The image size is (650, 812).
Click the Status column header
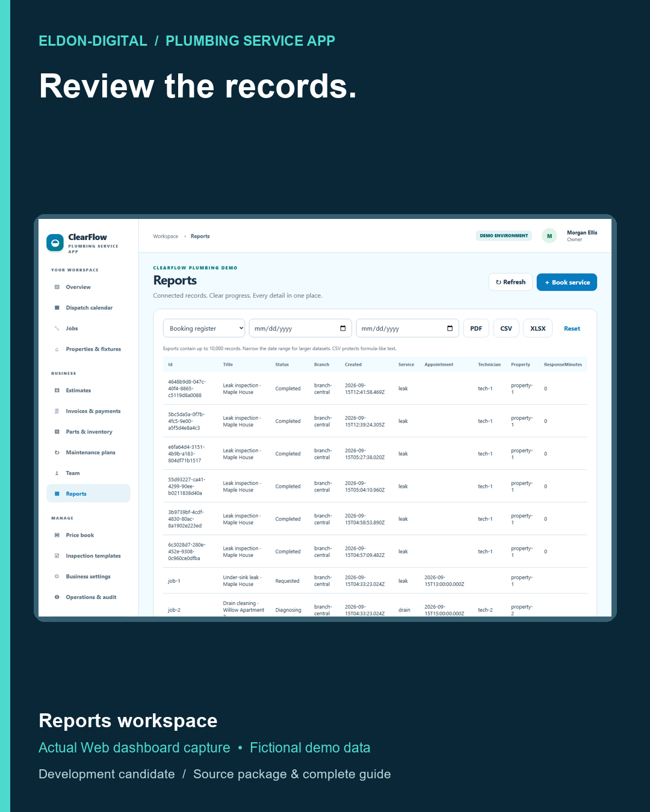click(282, 364)
